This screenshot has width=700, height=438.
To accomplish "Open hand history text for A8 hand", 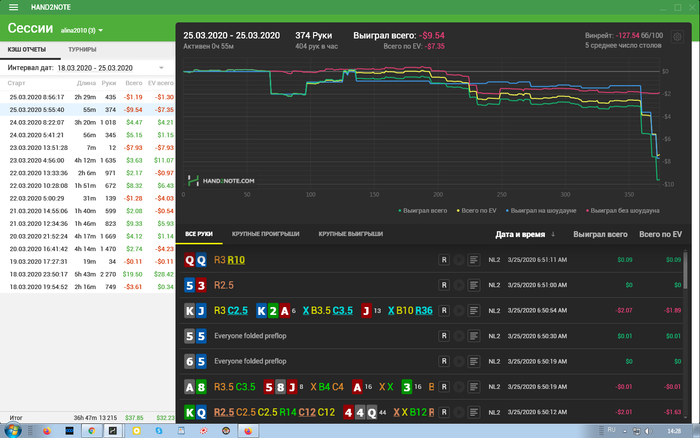I will point(474,387).
